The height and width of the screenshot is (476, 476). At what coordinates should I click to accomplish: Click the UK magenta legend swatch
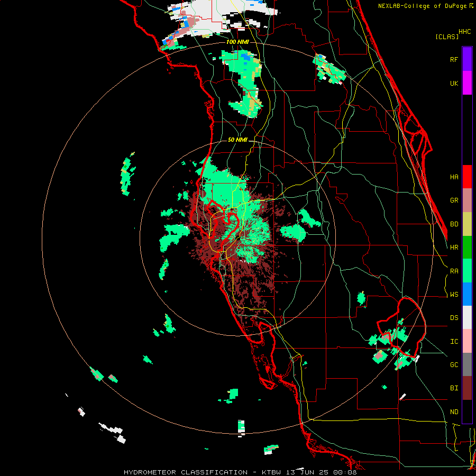[x=467, y=83]
